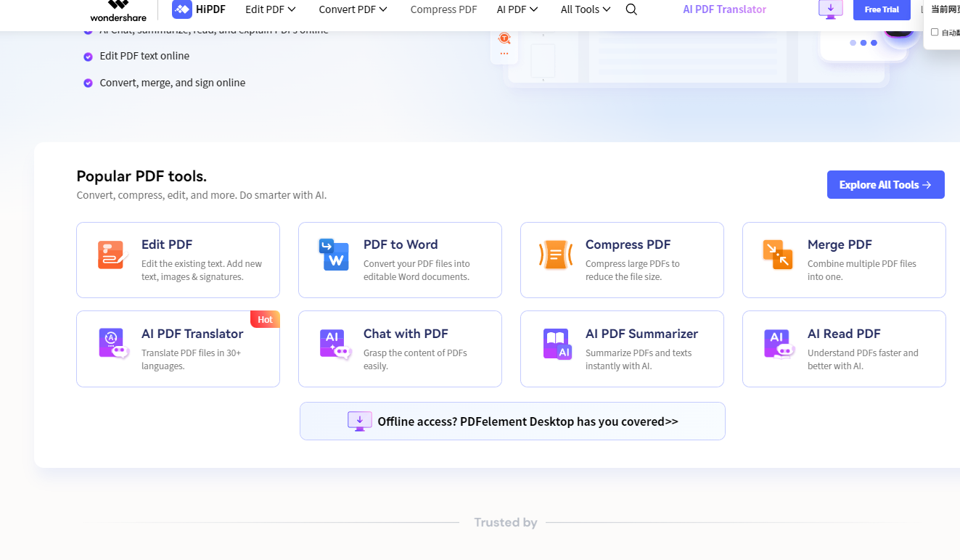Viewport: 960px width, 560px height.
Task: Open the Offline access PDFelement Desktop banner
Action: point(512,421)
